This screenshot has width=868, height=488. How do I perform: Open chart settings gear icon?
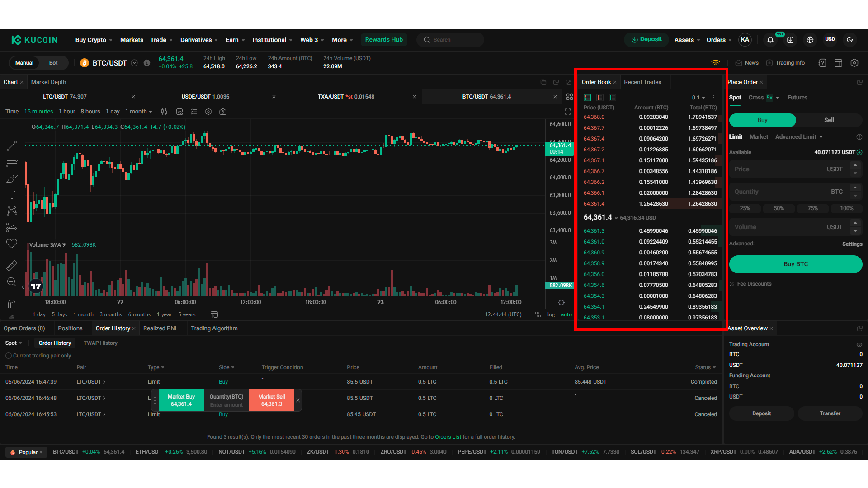[208, 112]
